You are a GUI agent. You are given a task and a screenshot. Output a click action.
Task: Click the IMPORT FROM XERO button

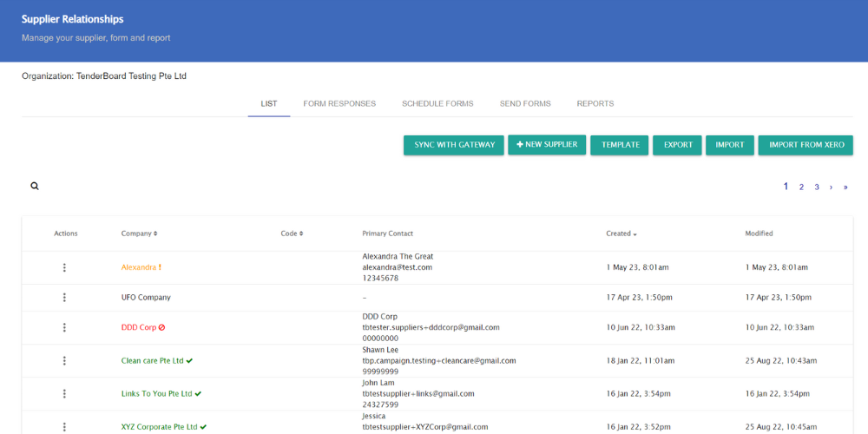(806, 145)
